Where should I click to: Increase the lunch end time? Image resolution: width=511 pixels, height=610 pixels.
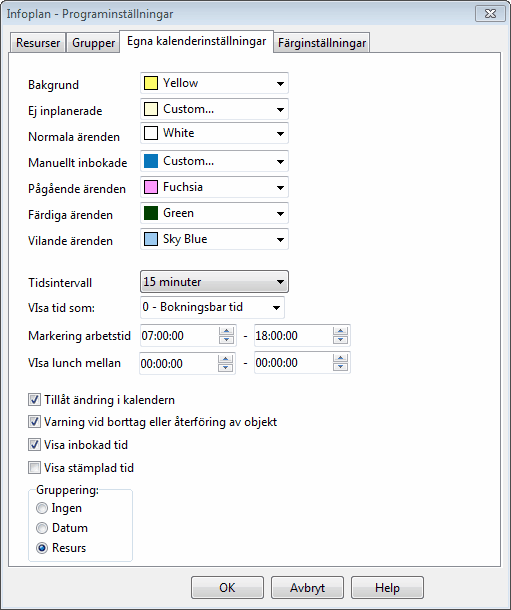coord(340,358)
